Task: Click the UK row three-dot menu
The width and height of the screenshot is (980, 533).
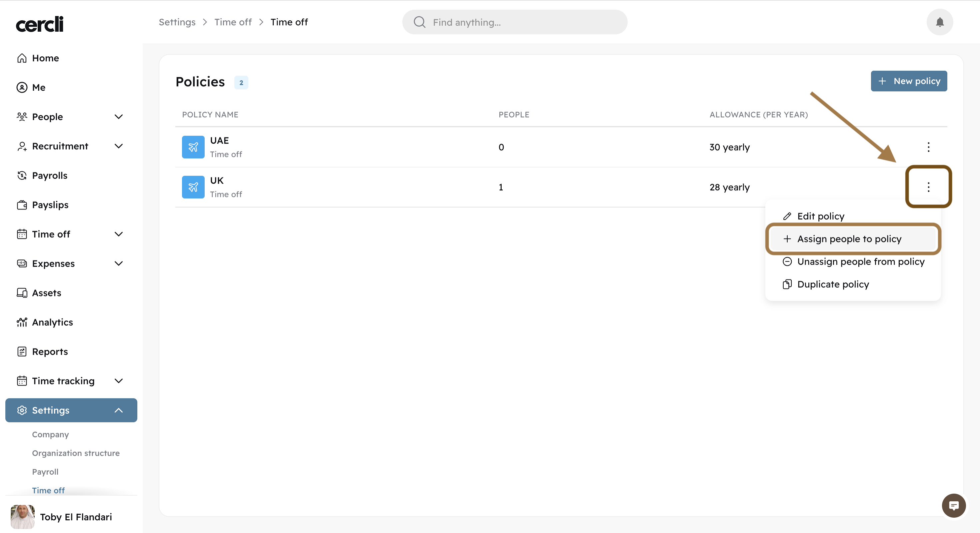Action: (928, 187)
